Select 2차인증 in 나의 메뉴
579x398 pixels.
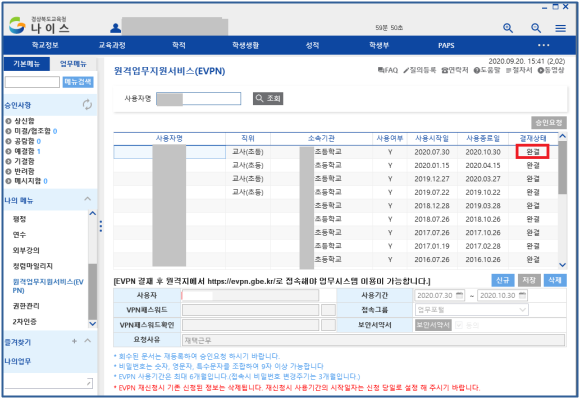click(24, 322)
